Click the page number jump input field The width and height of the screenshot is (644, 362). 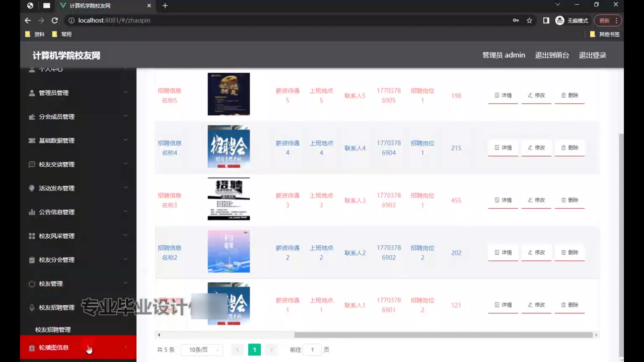pyautogui.click(x=312, y=350)
